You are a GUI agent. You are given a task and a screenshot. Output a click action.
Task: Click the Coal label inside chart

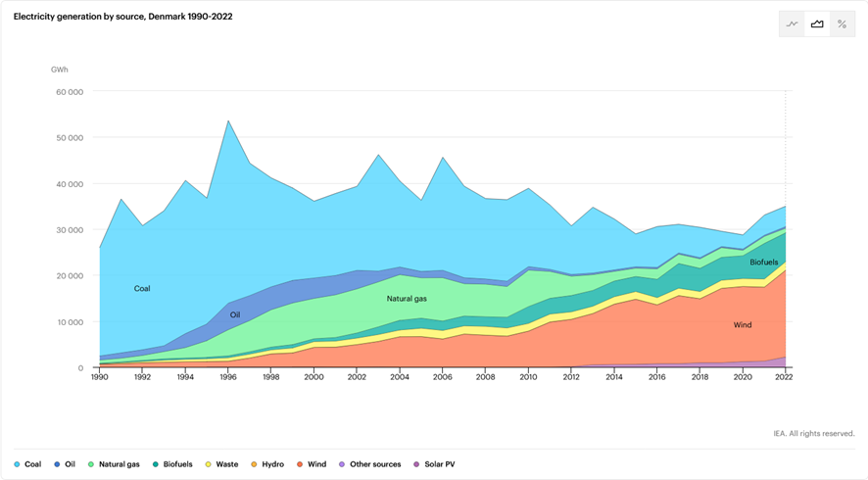coord(142,289)
